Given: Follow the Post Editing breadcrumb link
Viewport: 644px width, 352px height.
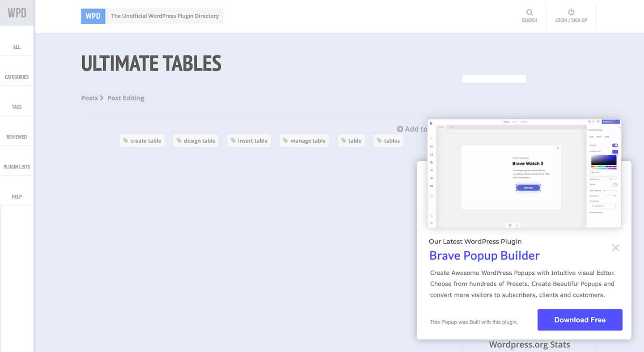Looking at the screenshot, I should pyautogui.click(x=126, y=98).
